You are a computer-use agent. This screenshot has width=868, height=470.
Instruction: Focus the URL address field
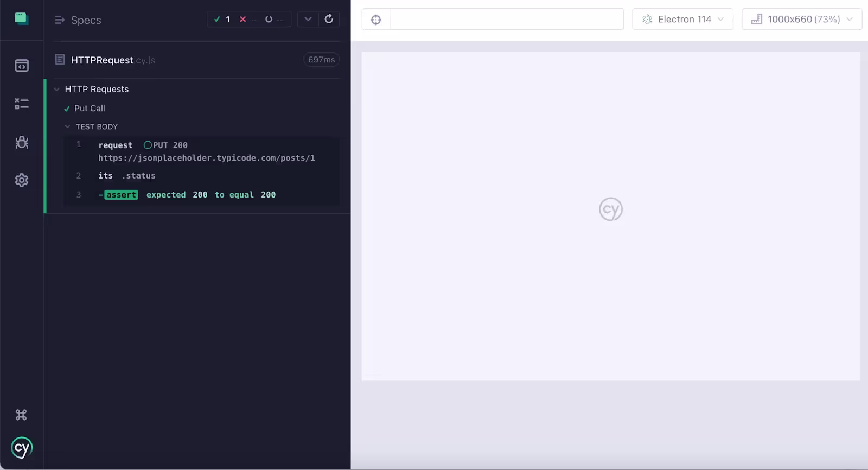click(507, 20)
